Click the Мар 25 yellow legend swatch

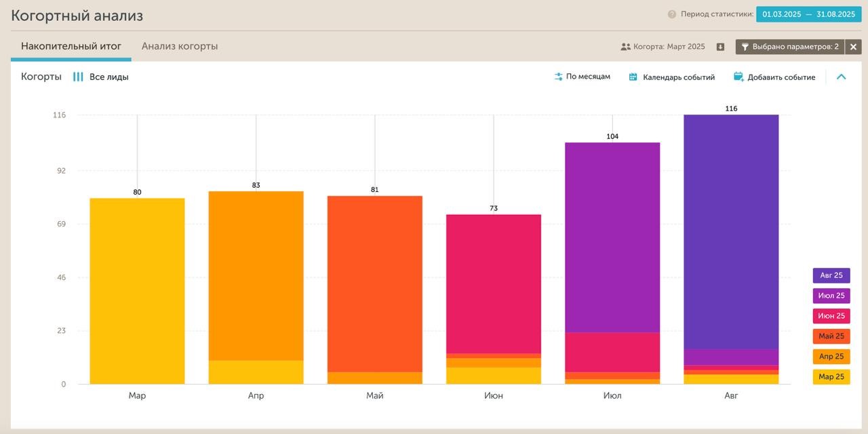click(x=831, y=377)
